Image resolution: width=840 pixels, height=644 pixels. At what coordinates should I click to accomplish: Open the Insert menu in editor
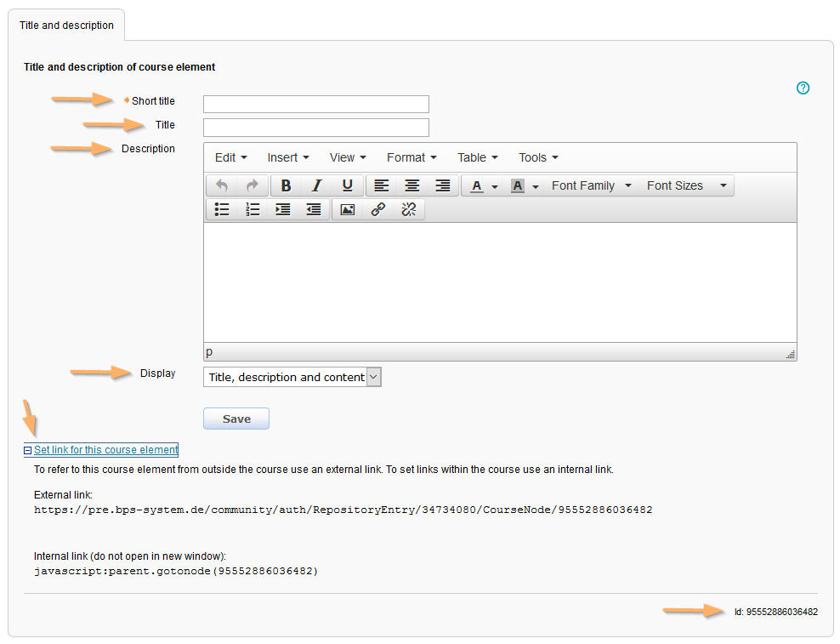[x=288, y=157]
